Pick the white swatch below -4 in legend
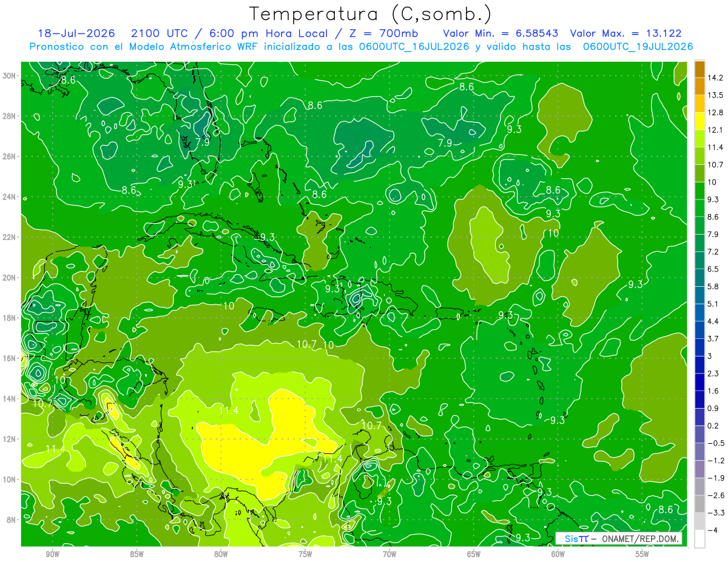The image size is (728, 562). pyautogui.click(x=699, y=539)
